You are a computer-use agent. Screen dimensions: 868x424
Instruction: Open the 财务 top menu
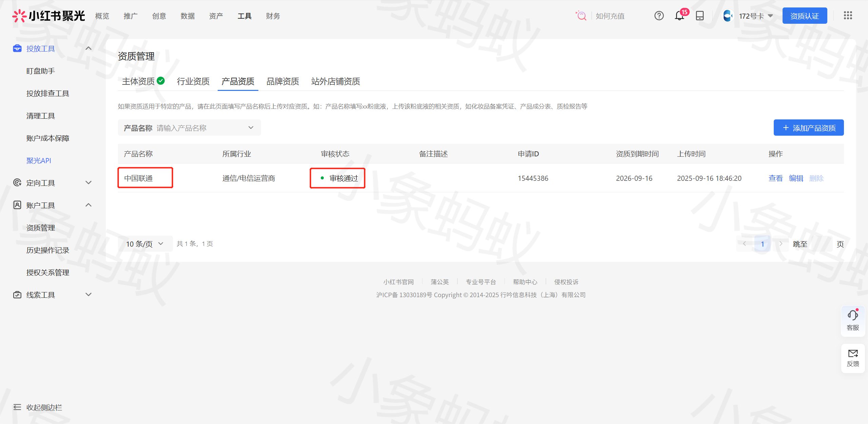tap(273, 16)
